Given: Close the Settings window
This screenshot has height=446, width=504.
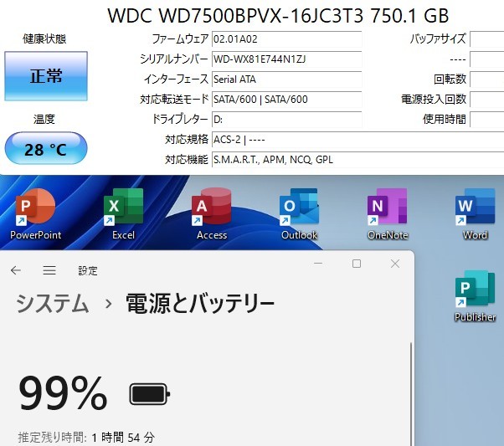Looking at the screenshot, I should pos(395,264).
